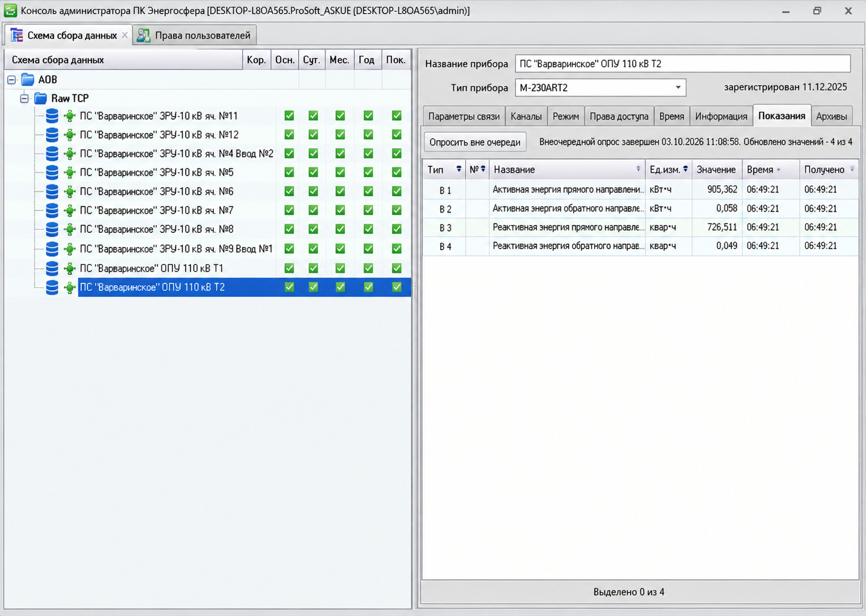Click database icon of яч. №8 row
The height and width of the screenshot is (616, 866).
52,229
